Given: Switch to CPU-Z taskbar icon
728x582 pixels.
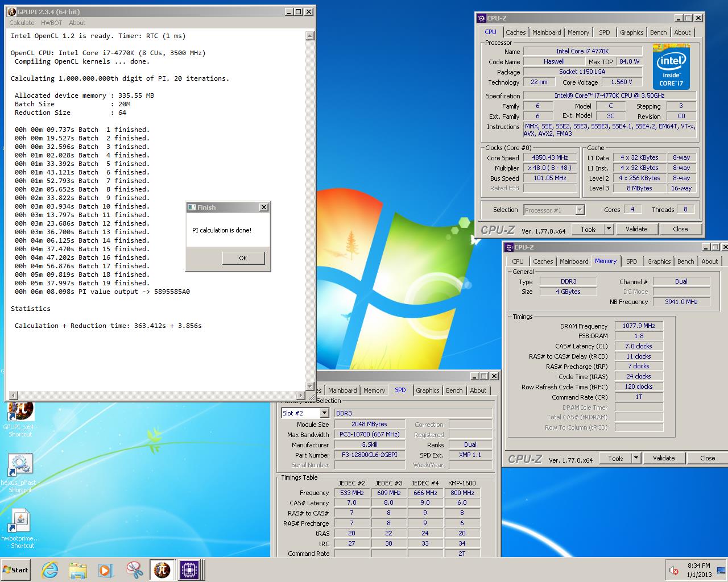Looking at the screenshot, I should [190, 570].
